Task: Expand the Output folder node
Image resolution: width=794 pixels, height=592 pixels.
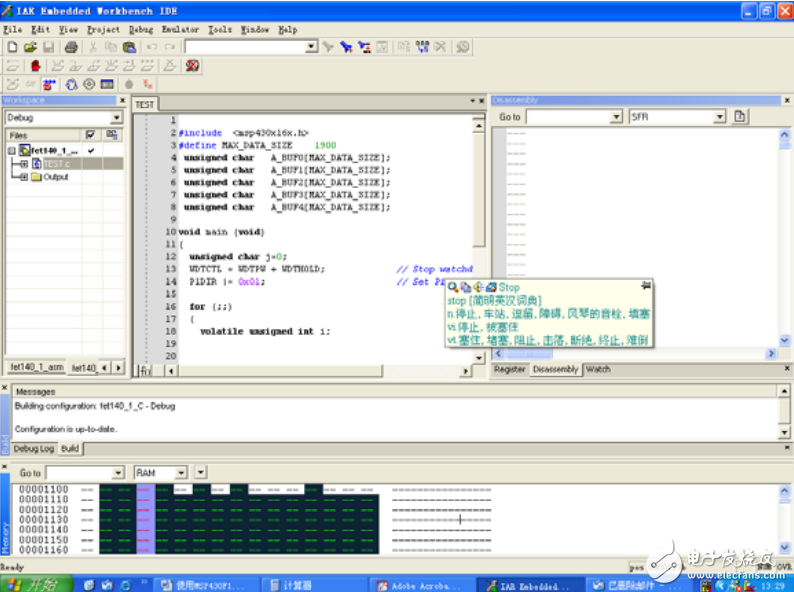Action: tap(24, 177)
